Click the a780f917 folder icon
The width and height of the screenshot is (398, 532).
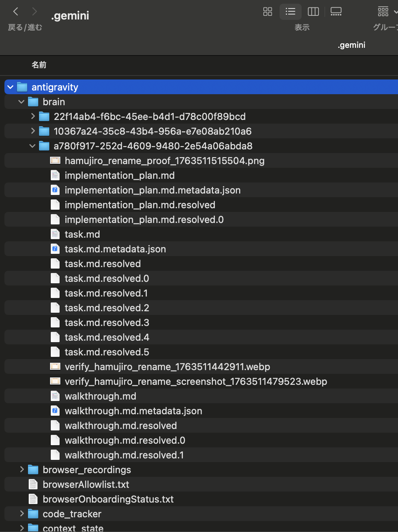tap(44, 146)
